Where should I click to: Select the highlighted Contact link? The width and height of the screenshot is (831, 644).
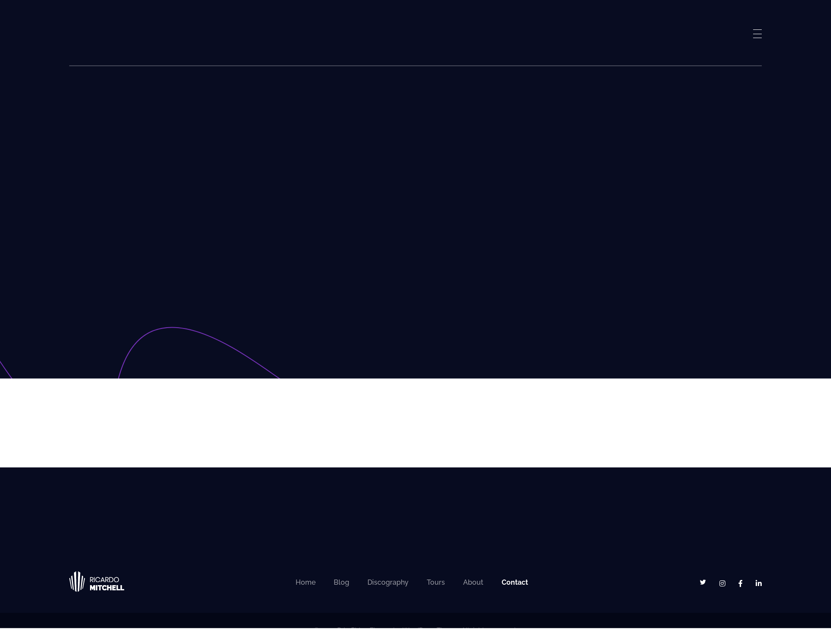click(514, 582)
